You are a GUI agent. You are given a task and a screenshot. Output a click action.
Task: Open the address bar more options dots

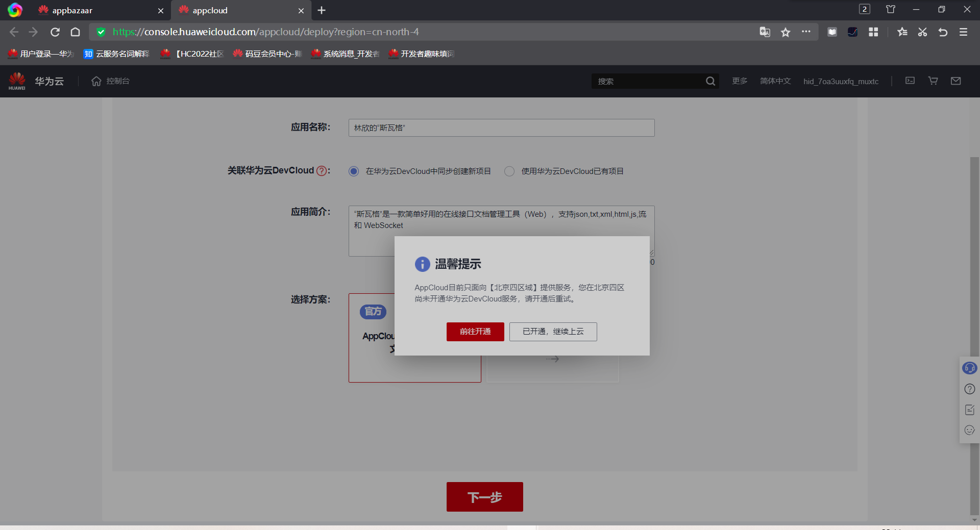click(x=806, y=32)
